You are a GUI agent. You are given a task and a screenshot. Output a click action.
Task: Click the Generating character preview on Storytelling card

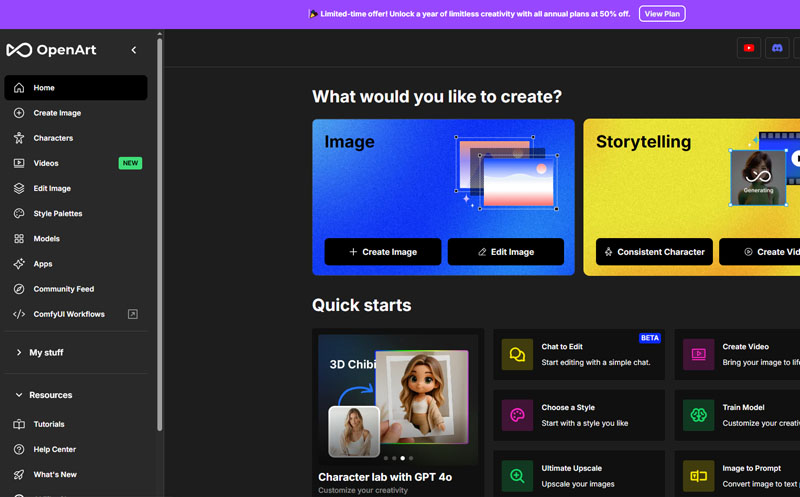click(758, 177)
